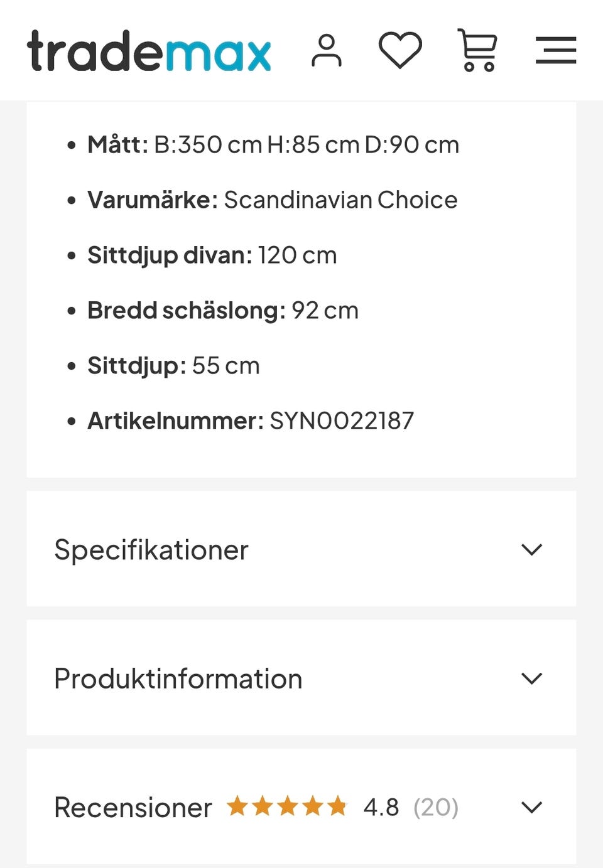The width and height of the screenshot is (603, 868).
Task: Expand the Produktinformation section heading
Action: click(178, 678)
